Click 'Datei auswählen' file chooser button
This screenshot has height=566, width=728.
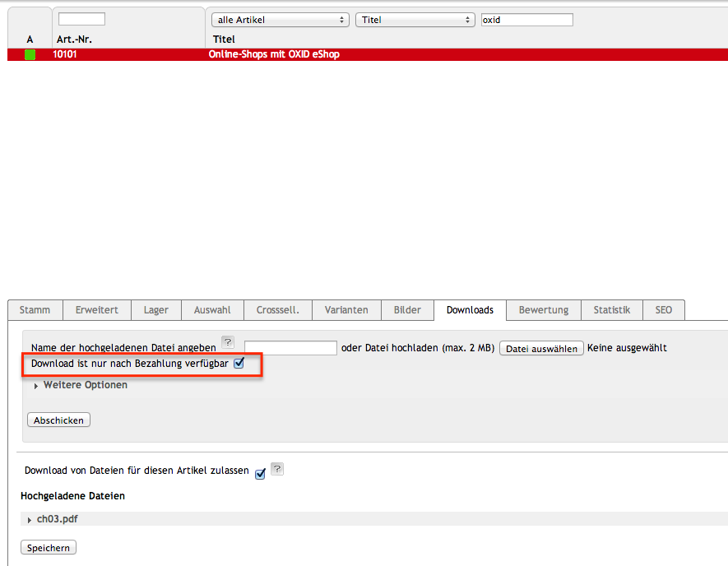pos(541,349)
